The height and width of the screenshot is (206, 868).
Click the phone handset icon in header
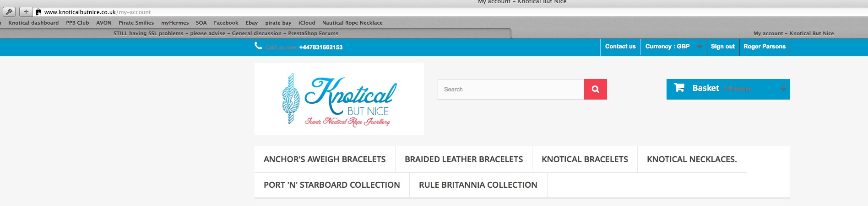click(258, 46)
